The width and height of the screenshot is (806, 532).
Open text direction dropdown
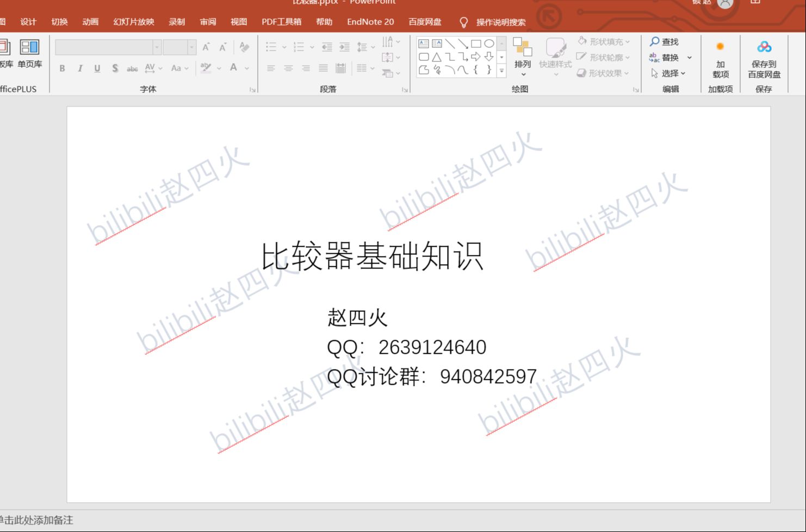(x=391, y=42)
